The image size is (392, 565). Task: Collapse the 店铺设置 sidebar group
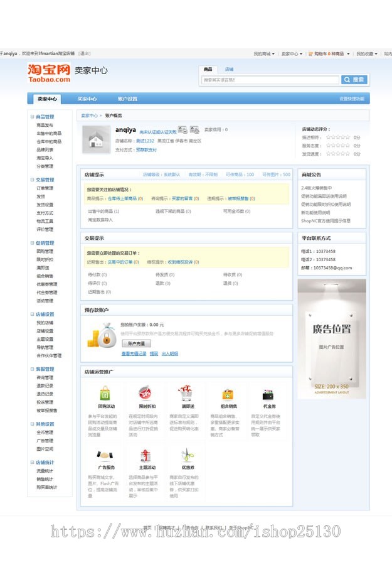click(x=32, y=314)
